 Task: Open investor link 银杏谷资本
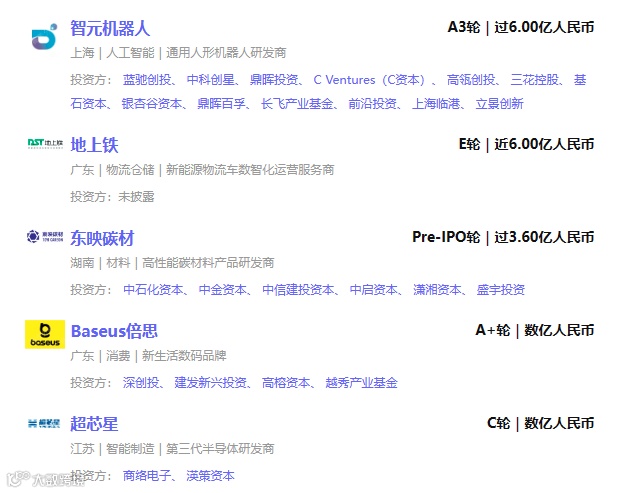pos(151,104)
